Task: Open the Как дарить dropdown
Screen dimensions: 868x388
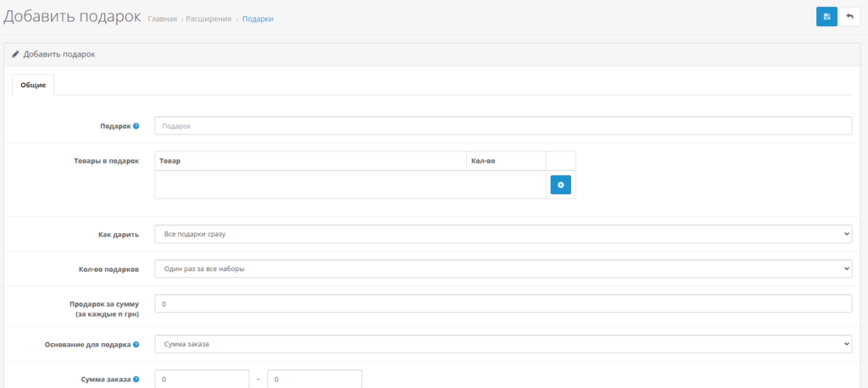Action: [503, 234]
